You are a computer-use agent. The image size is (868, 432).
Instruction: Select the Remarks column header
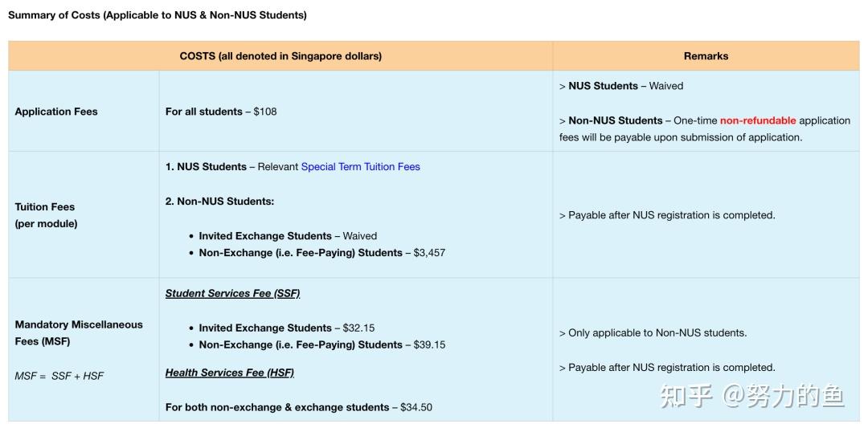(706, 56)
